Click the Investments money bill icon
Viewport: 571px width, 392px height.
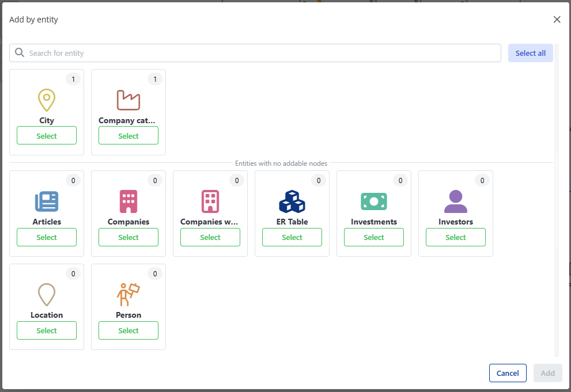coord(373,201)
